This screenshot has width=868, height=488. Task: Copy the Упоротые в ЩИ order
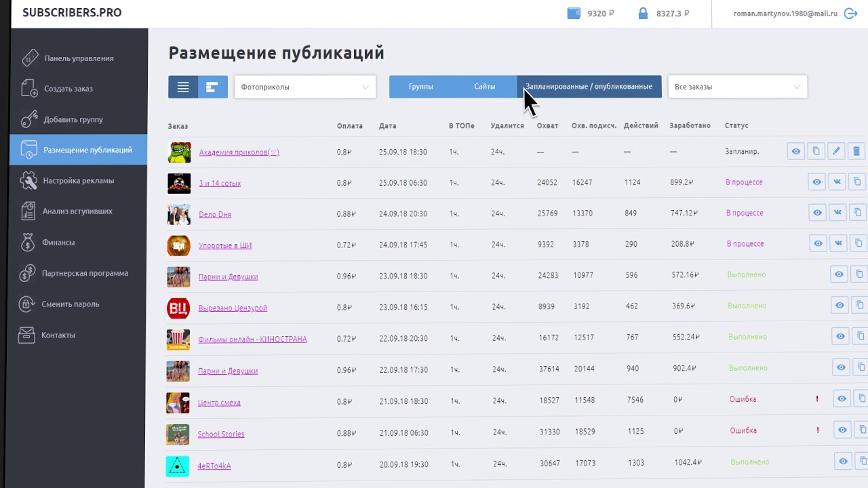[x=859, y=243]
